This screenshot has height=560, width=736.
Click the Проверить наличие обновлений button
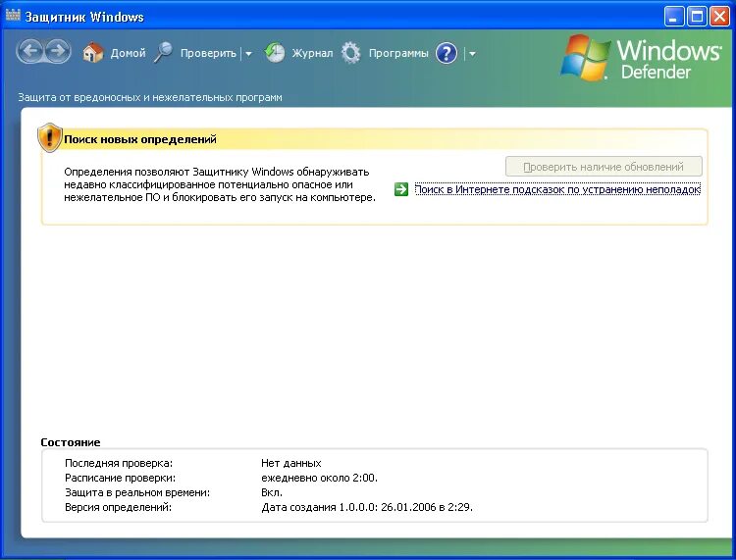pos(604,167)
